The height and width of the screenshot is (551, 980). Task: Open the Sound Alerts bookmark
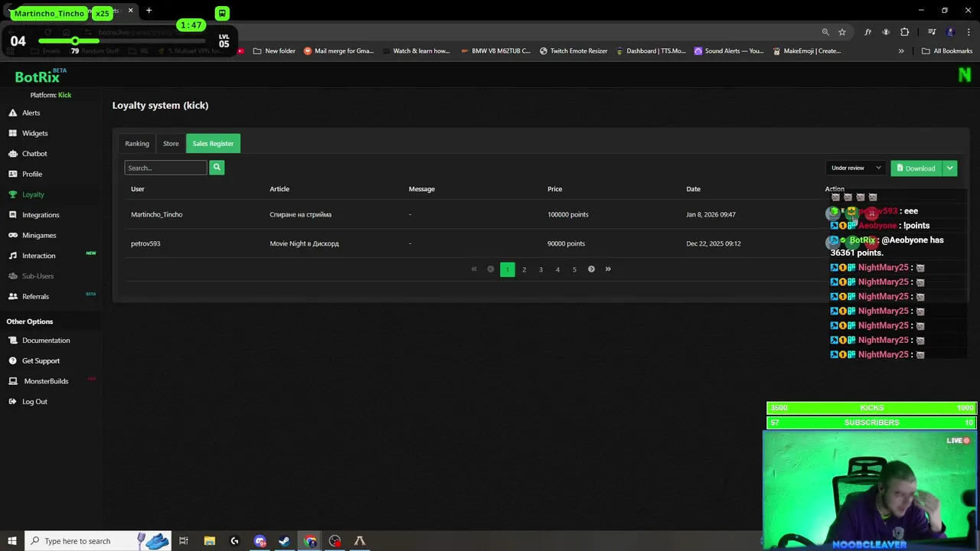pos(729,51)
